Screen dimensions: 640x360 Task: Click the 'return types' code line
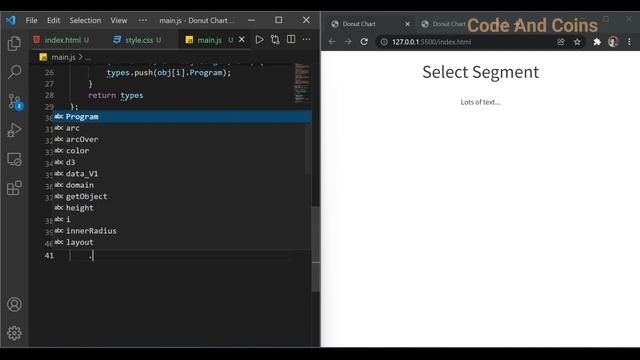(x=116, y=96)
